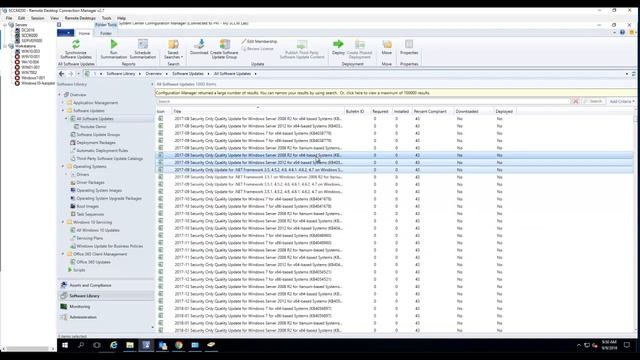Run Summarization from the ribbon
640x360 pixels.
[x=114, y=49]
